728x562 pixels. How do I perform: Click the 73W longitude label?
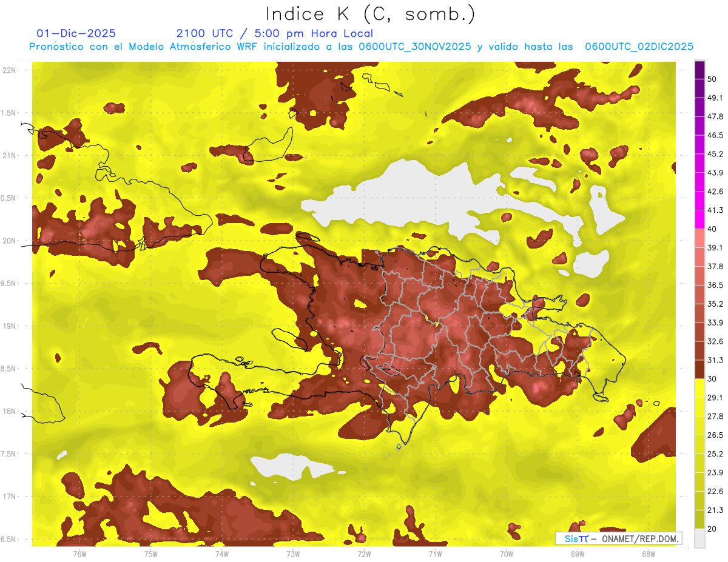coord(293,554)
